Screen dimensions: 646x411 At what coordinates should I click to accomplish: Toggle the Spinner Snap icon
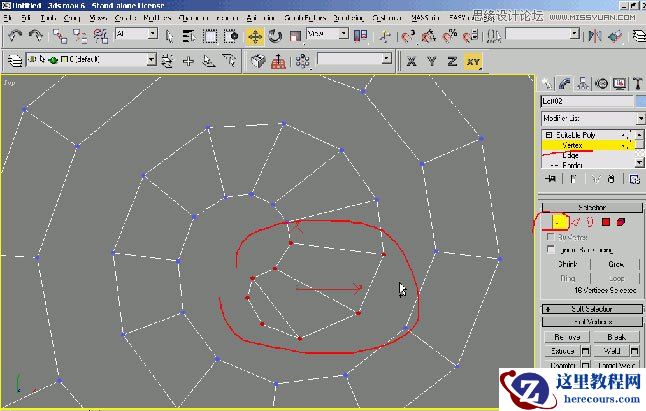[470, 36]
